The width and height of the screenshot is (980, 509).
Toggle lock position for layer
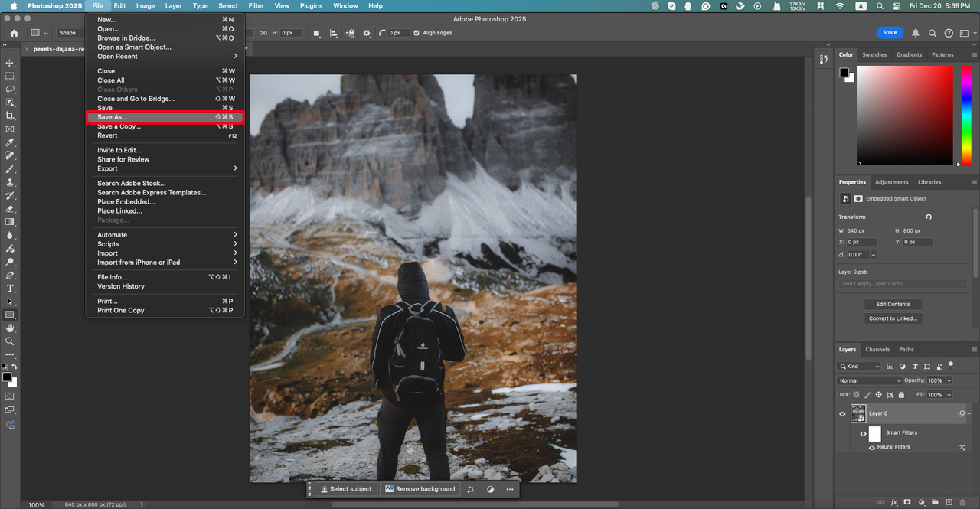pos(879,395)
